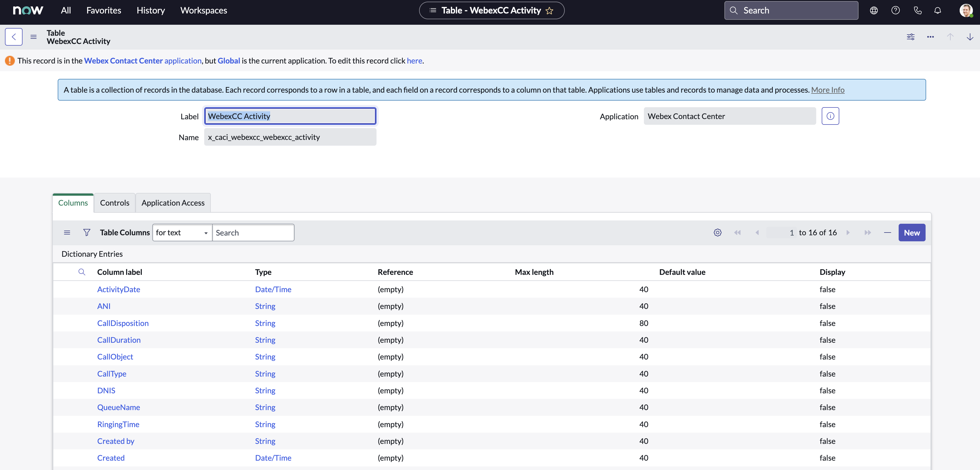Click the orange warning icon in banner
This screenshot has height=470, width=980.
click(x=10, y=61)
